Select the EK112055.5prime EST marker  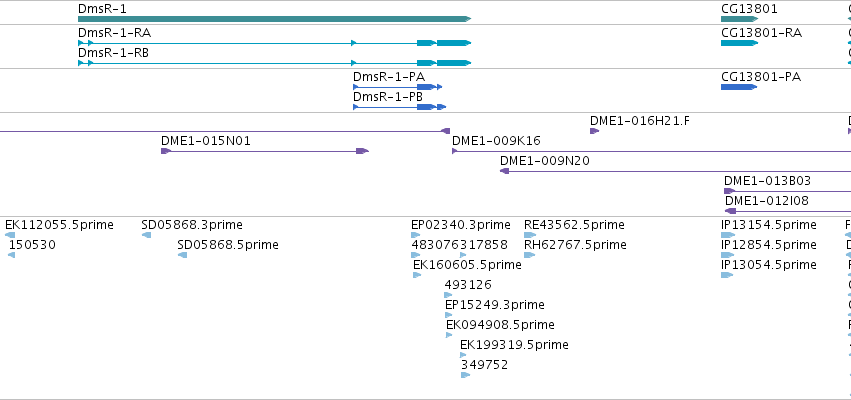click(10, 235)
